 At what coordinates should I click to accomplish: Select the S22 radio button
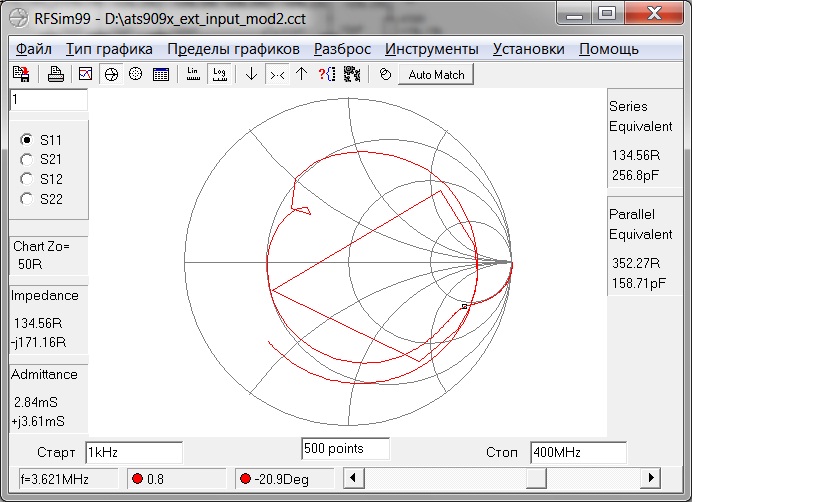click(26, 199)
